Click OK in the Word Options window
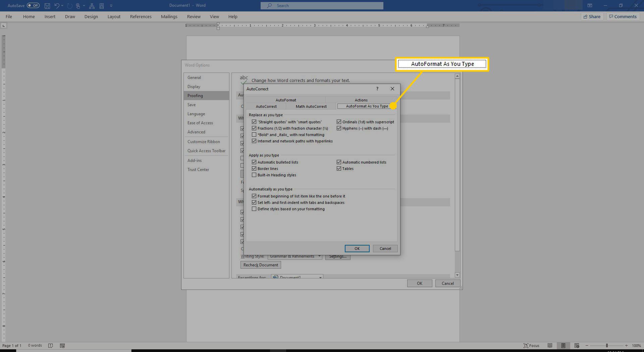Image resolution: width=644 pixels, height=352 pixels. tap(420, 283)
